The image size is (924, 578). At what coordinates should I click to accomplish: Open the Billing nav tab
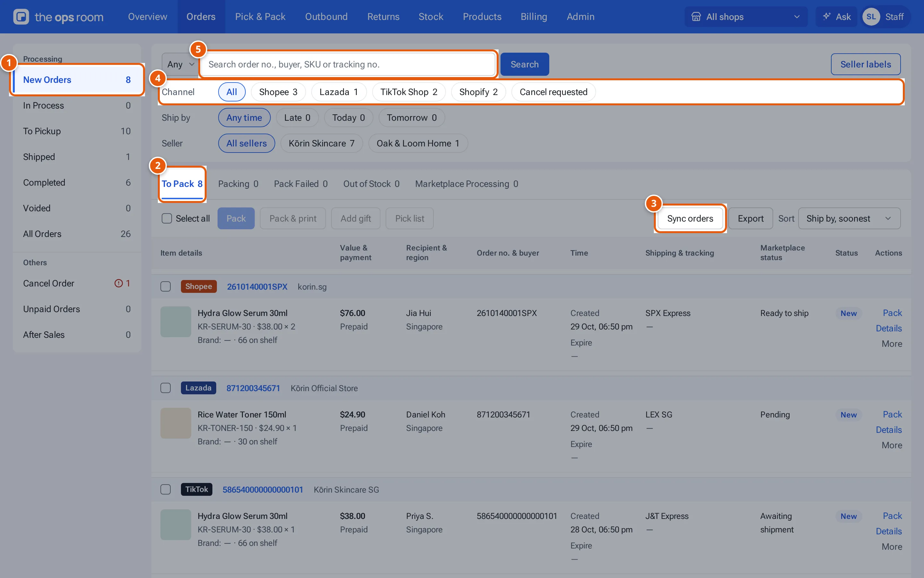coord(534,16)
